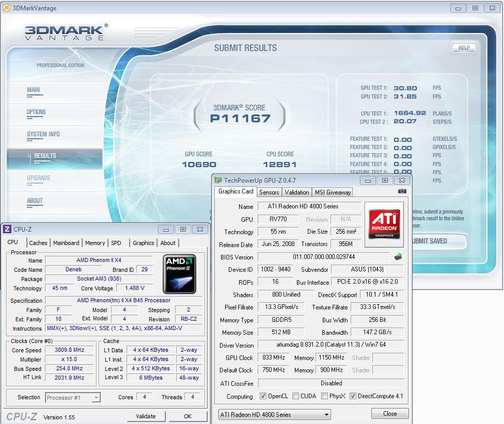Click the 3DMarkVantage title bar icon
The width and height of the screenshot is (504, 424).
6,8
